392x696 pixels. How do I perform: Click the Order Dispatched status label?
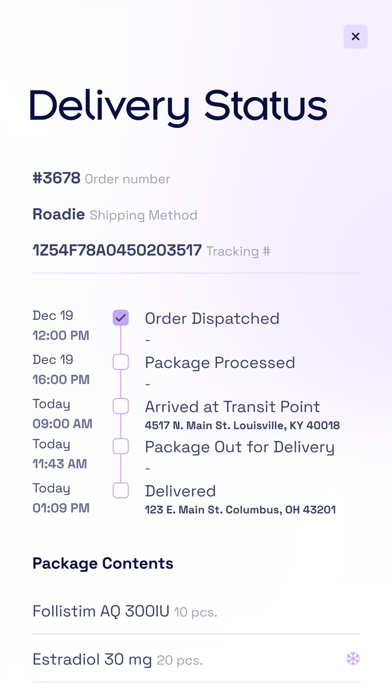coord(212,318)
